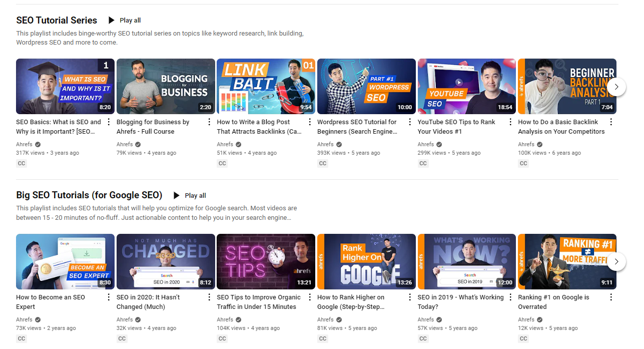The width and height of the screenshot is (644, 349).
Task: Click title 'SEO Tips to Improve Organic Traffic'
Action: click(259, 302)
